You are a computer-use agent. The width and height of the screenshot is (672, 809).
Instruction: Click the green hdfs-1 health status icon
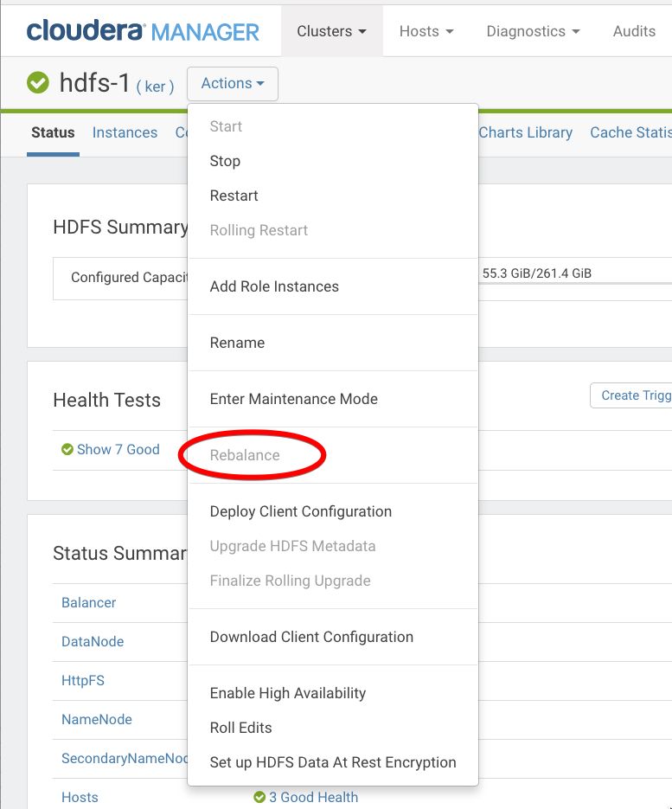[x=38, y=83]
